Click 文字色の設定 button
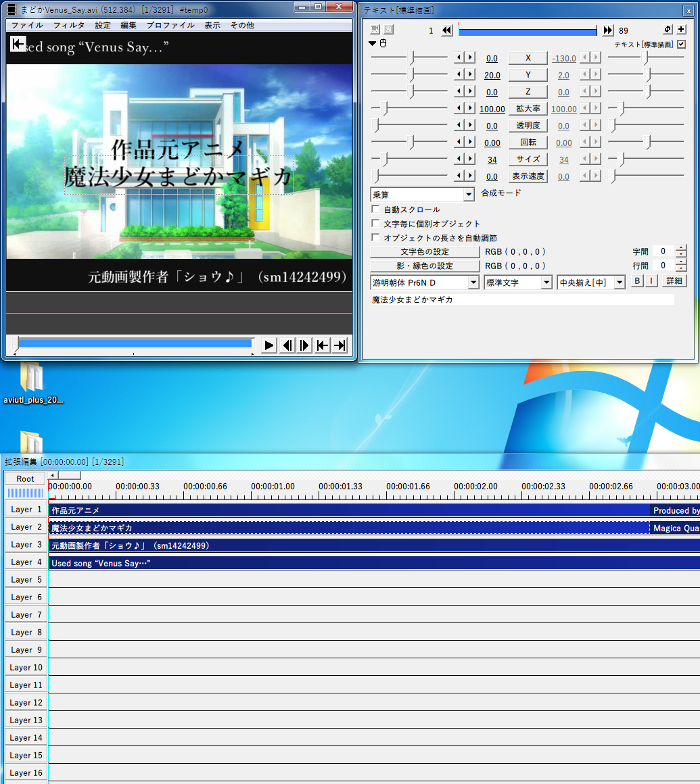Screen dimensions: 700x784 click(425, 251)
